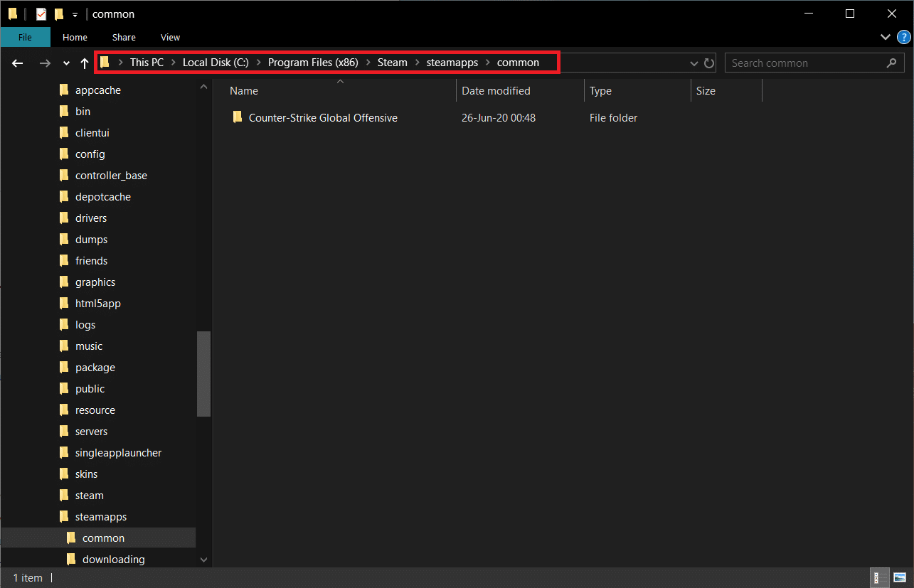Open the address bar history dropdown
Viewport: 914px width, 588px height.
pyautogui.click(x=694, y=63)
